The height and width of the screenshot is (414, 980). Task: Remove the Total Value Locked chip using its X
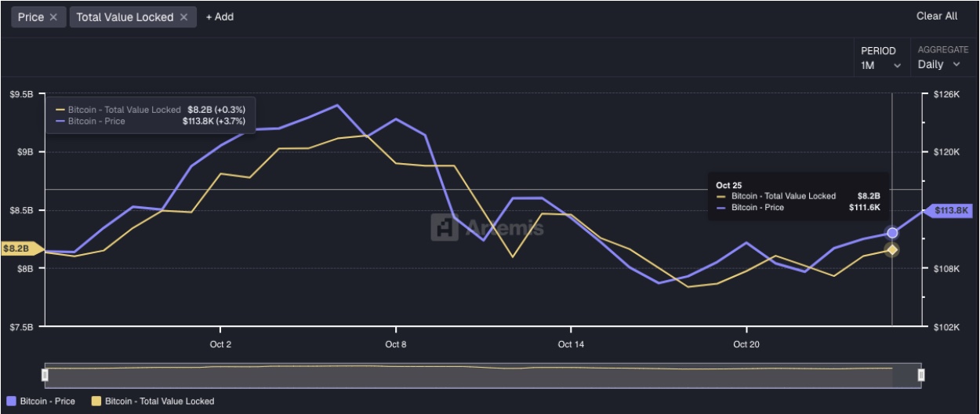click(183, 17)
